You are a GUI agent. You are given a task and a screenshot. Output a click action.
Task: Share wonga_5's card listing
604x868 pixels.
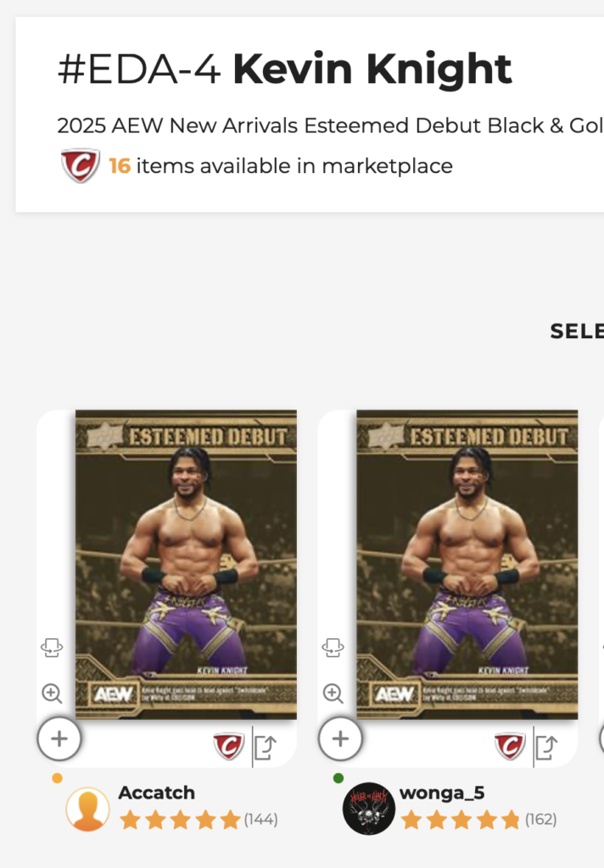pos(546,748)
